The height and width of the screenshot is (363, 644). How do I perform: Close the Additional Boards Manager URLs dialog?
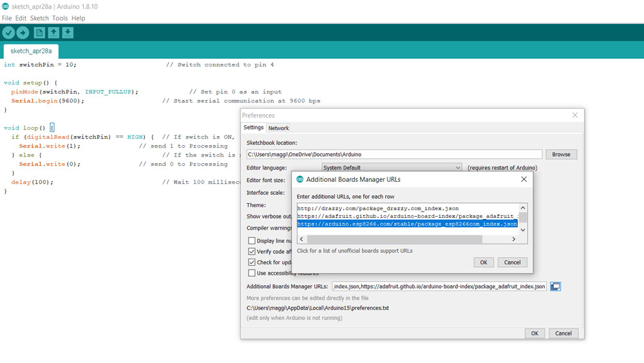pyautogui.click(x=524, y=179)
